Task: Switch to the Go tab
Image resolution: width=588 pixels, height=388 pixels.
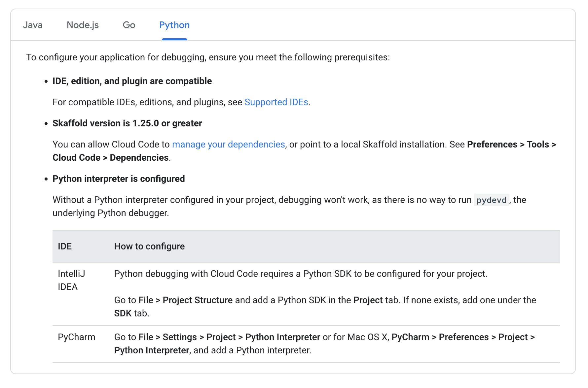Action: coord(129,25)
